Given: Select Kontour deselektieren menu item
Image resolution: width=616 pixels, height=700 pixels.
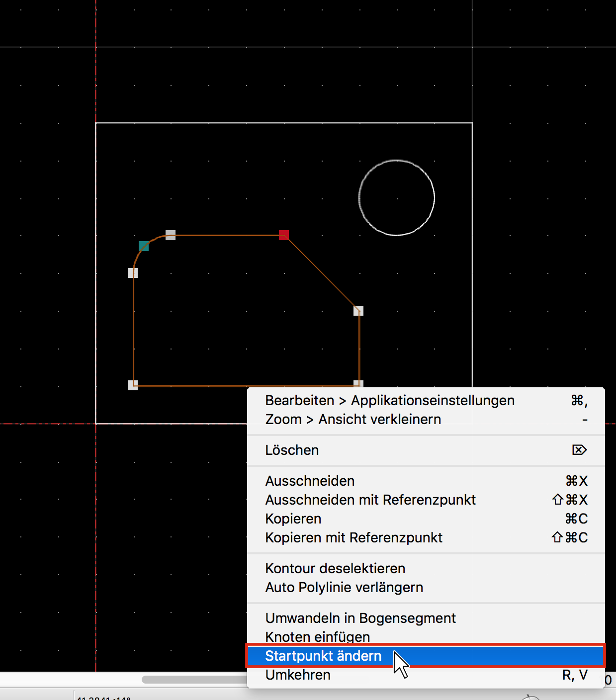Looking at the screenshot, I should pyautogui.click(x=335, y=568).
